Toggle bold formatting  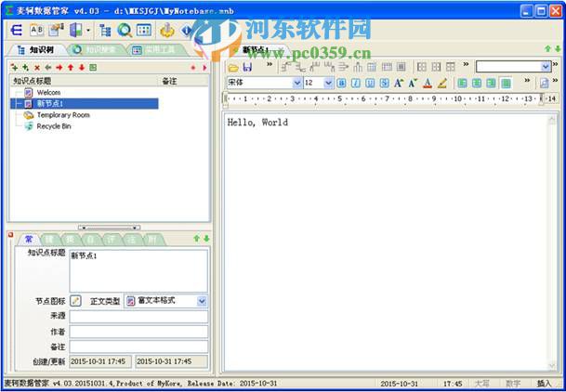coord(341,84)
